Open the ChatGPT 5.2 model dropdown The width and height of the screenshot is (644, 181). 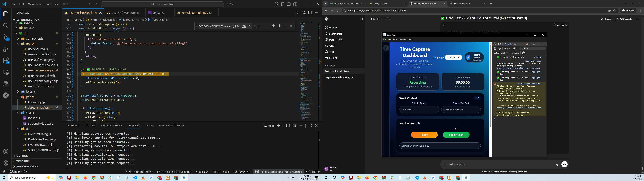[x=381, y=19]
